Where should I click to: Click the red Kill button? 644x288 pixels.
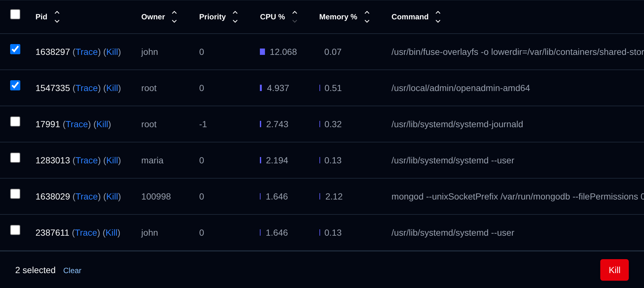coord(614,270)
